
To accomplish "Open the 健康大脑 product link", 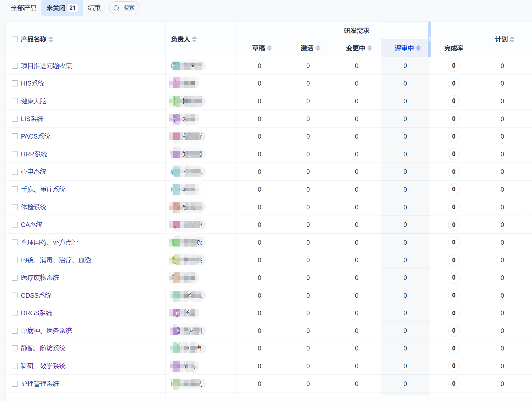I will [34, 101].
